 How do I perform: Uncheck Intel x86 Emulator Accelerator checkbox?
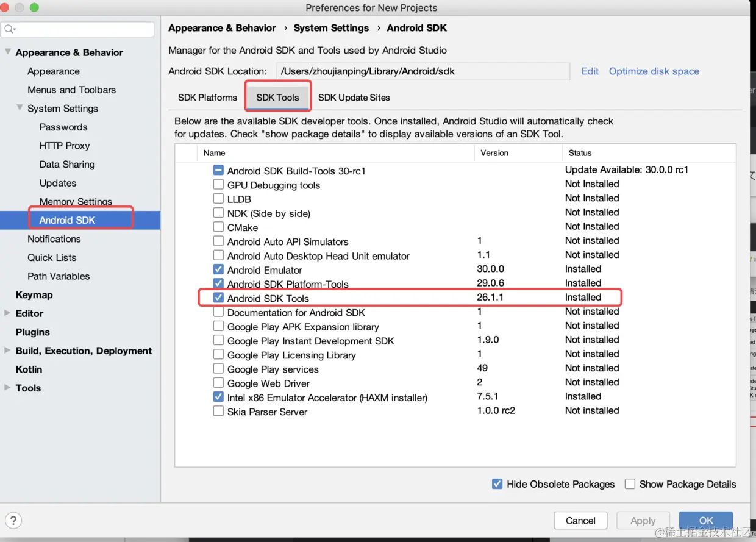click(x=218, y=397)
